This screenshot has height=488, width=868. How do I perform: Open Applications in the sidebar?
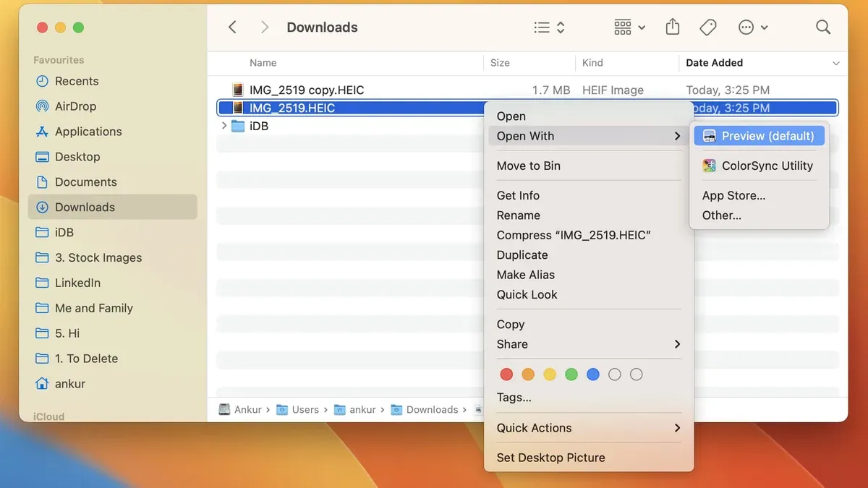click(112, 132)
